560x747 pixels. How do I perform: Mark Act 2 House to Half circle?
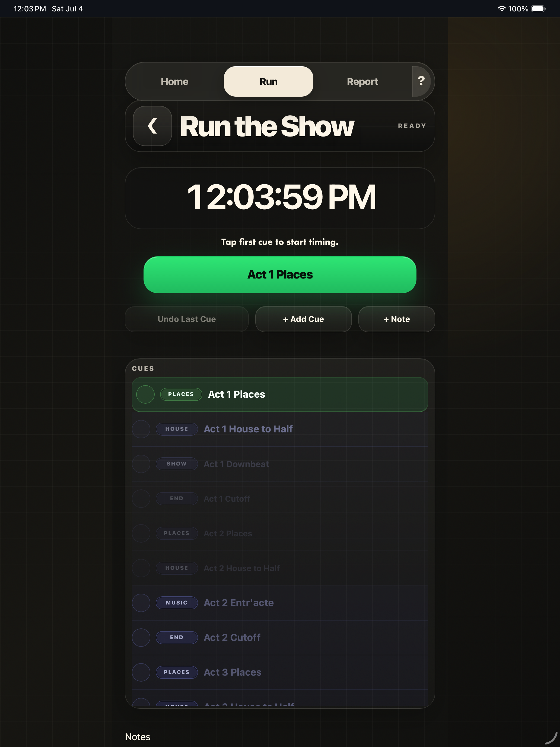coord(141,568)
